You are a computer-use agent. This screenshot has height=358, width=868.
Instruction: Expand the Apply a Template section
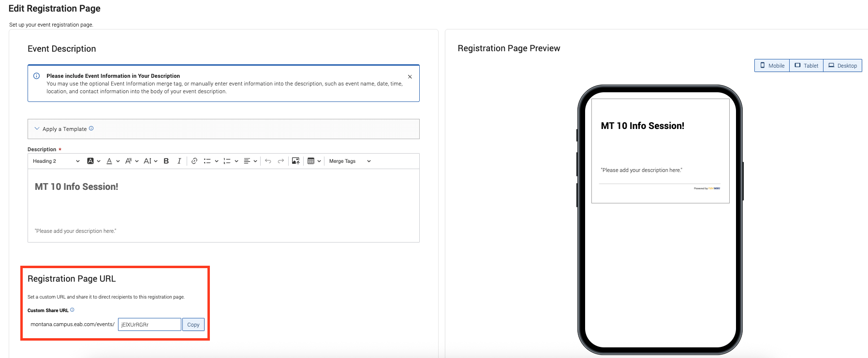pos(223,129)
